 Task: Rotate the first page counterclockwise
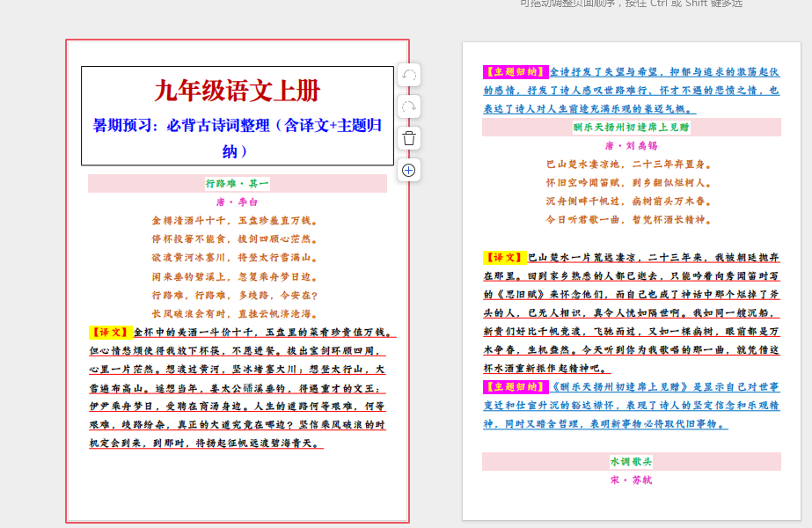[409, 76]
